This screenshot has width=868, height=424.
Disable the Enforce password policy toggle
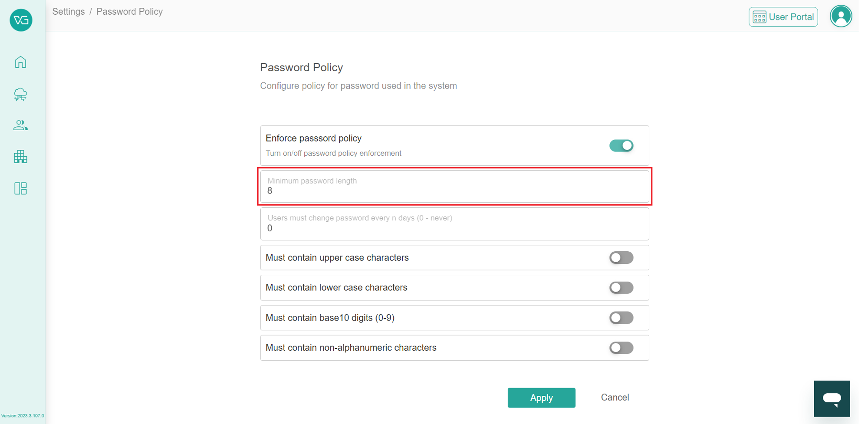(621, 146)
